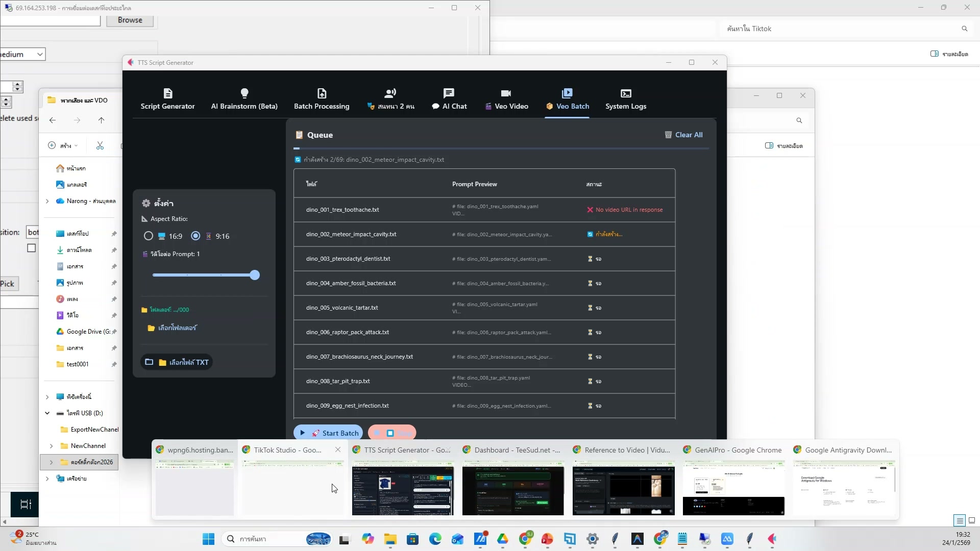Open the medium combo box dropdown
This screenshot has width=980, height=551.
pos(39,55)
